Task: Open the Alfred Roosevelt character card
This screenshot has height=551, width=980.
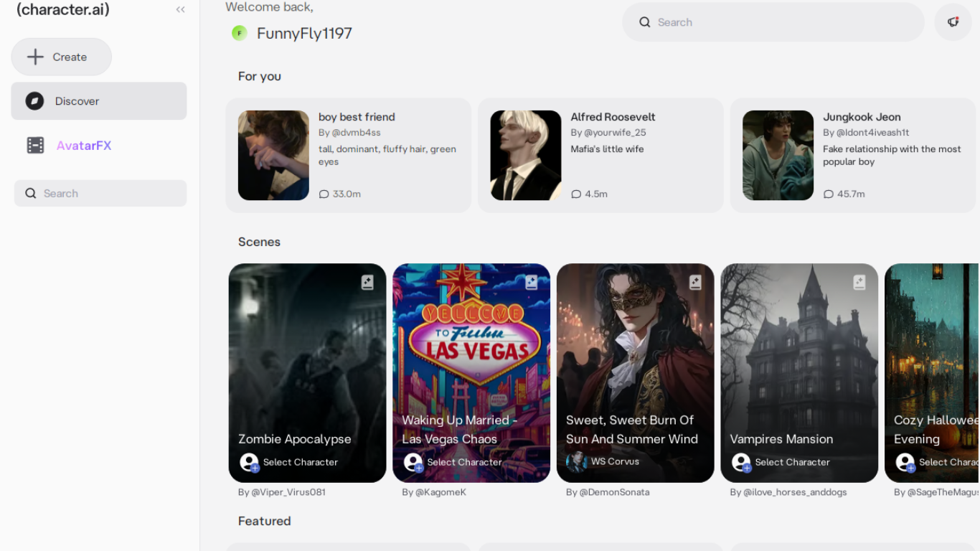Action: pyautogui.click(x=600, y=155)
